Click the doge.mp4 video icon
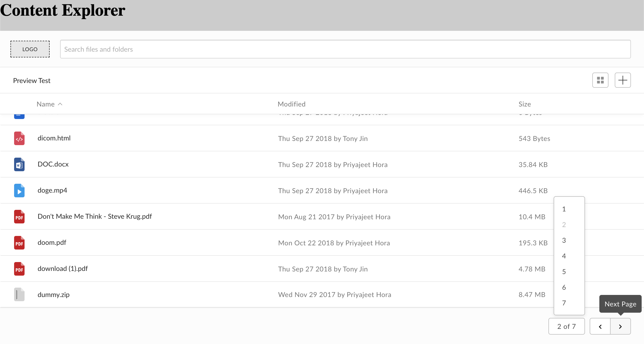This screenshot has width=644, height=344. point(19,191)
